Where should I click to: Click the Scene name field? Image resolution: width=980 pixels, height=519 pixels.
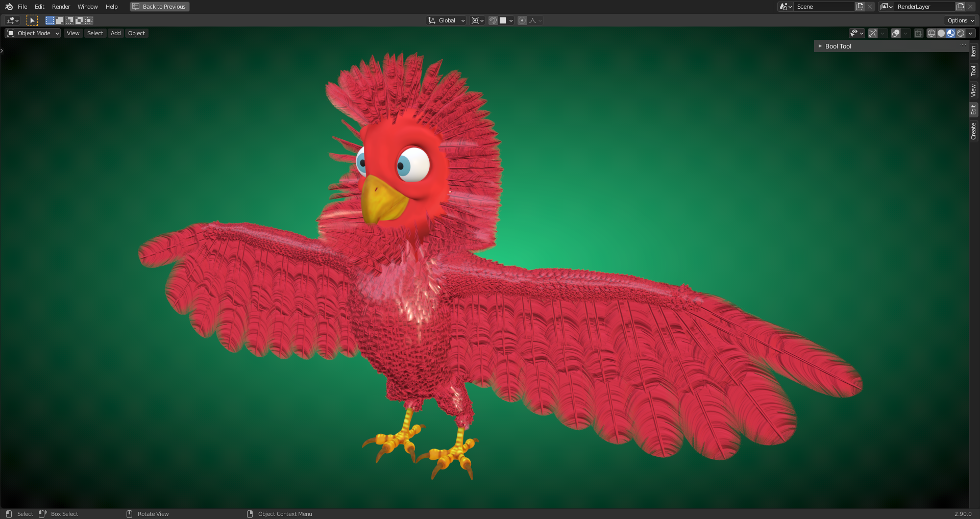coord(824,7)
